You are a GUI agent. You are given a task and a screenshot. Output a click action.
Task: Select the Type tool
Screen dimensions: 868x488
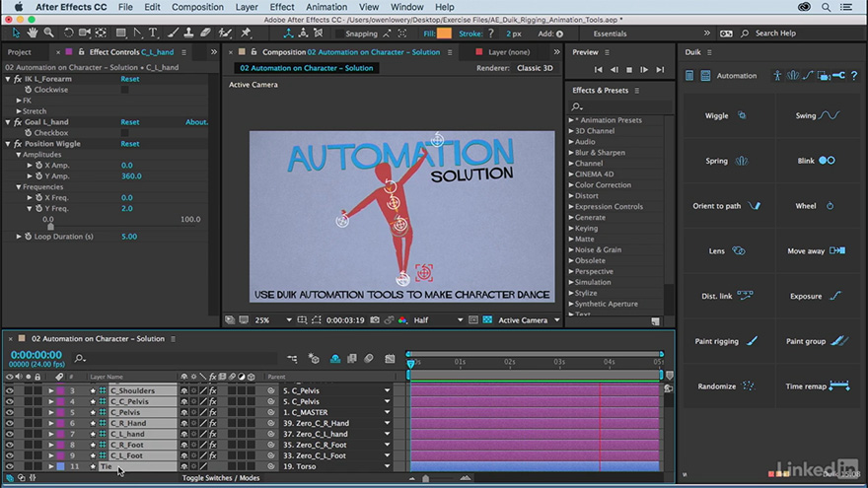tap(153, 34)
